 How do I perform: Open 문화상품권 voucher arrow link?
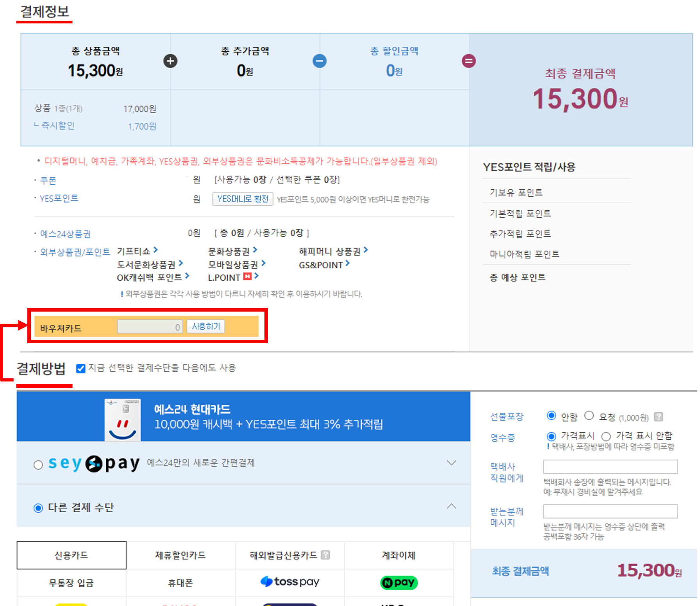click(x=255, y=250)
